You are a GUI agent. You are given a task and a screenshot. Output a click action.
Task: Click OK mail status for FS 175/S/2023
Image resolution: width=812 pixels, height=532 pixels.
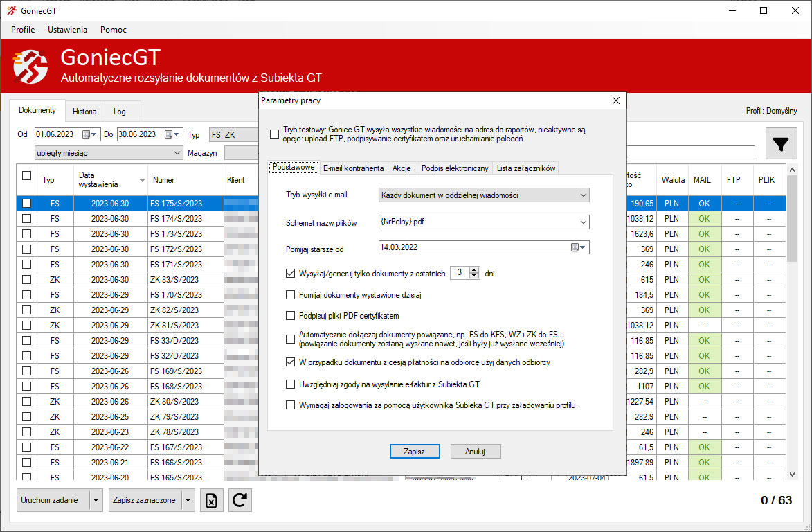click(704, 204)
